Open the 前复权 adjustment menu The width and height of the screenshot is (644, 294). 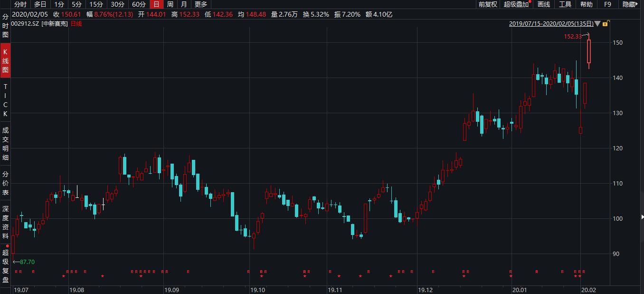(x=488, y=4)
